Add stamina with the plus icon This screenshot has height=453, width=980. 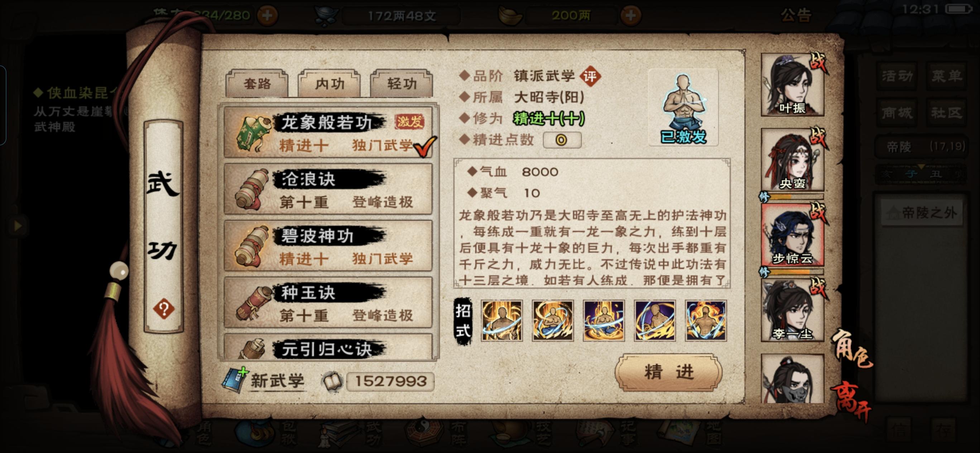[x=267, y=16]
